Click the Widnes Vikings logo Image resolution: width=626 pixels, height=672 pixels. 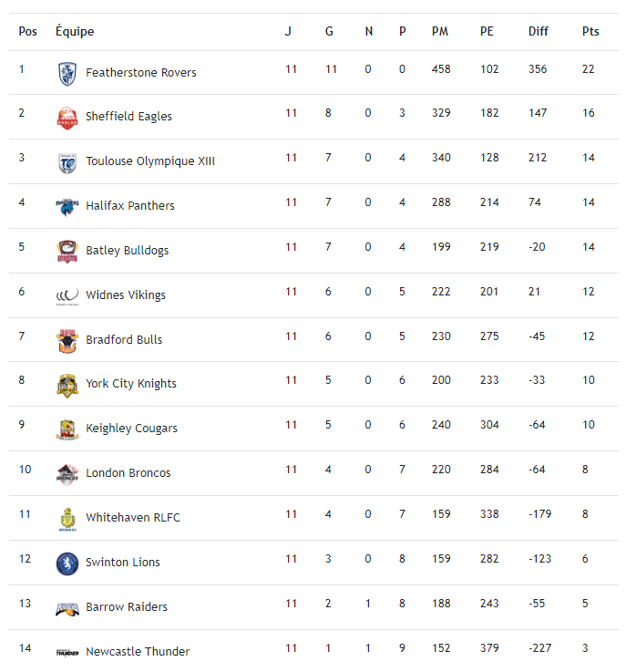point(67,295)
